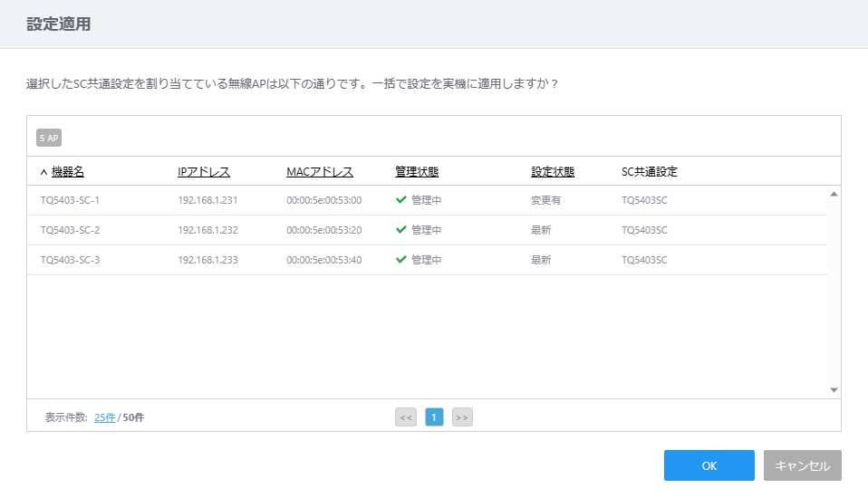Viewport: 868px width, 498px height.
Task: Click scrollbar up arrow in table
Action: [834, 194]
